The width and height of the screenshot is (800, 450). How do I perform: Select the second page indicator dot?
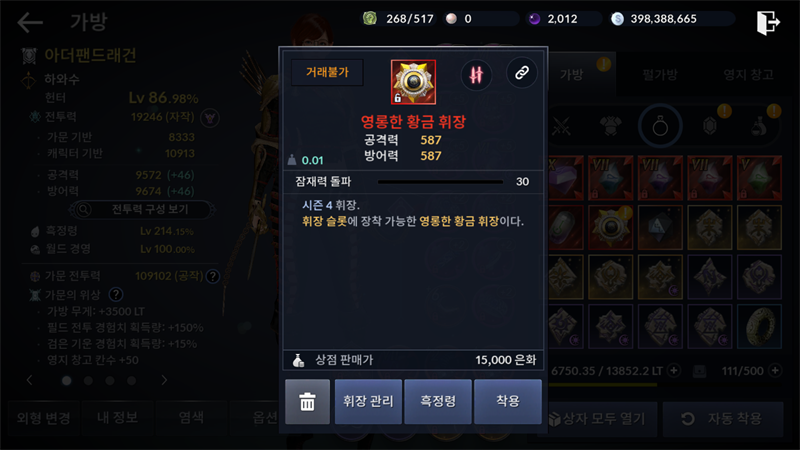(88, 381)
